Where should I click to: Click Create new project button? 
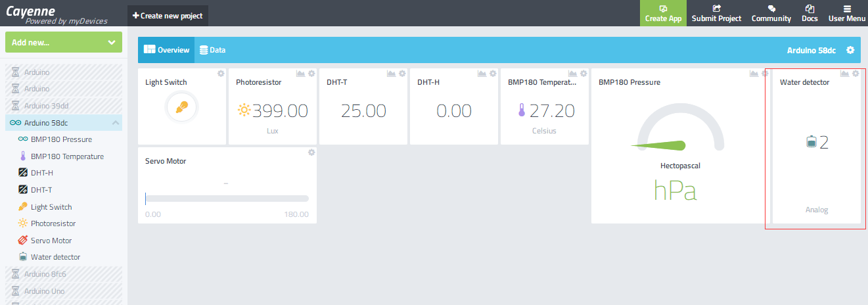tap(168, 15)
